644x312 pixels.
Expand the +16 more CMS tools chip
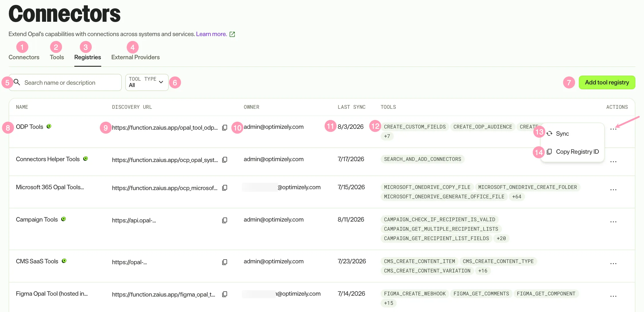pyautogui.click(x=483, y=271)
